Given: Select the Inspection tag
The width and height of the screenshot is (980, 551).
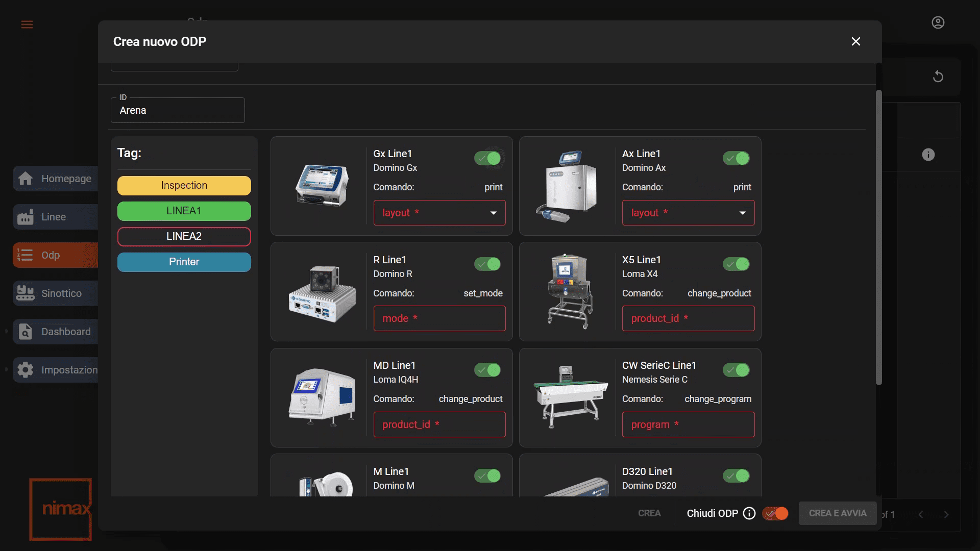Looking at the screenshot, I should pos(184,186).
